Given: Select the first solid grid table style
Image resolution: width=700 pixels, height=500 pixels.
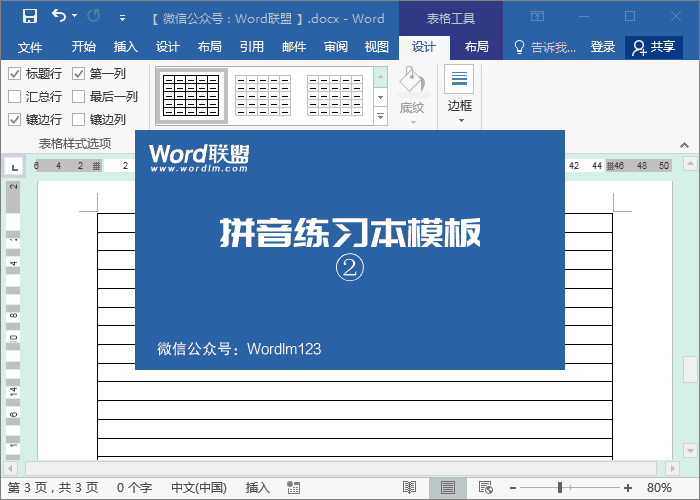Looking at the screenshot, I should point(191,96).
